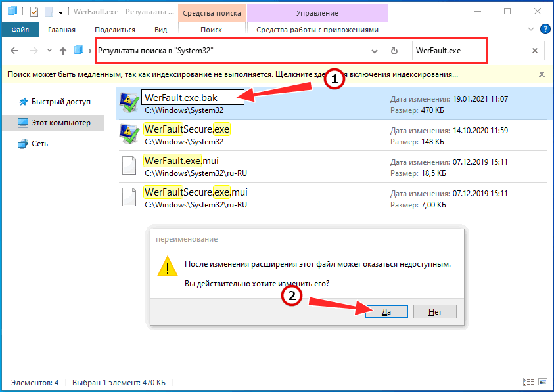Confirm rename with the Да button

386,312
